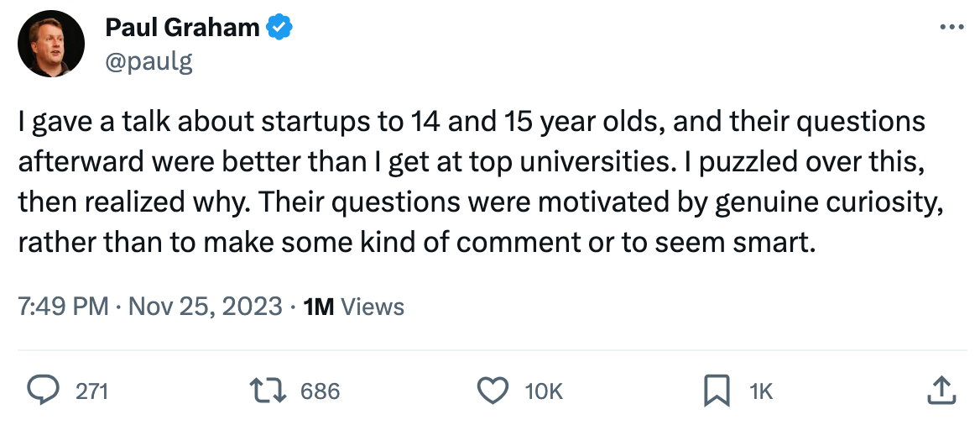
Task: Open the three-dot more options menu
Action: click(x=951, y=28)
